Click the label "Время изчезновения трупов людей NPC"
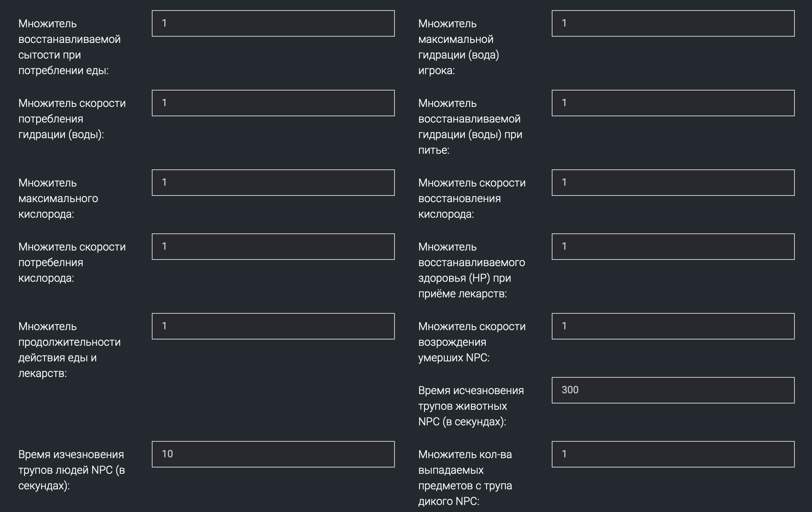 point(71,470)
